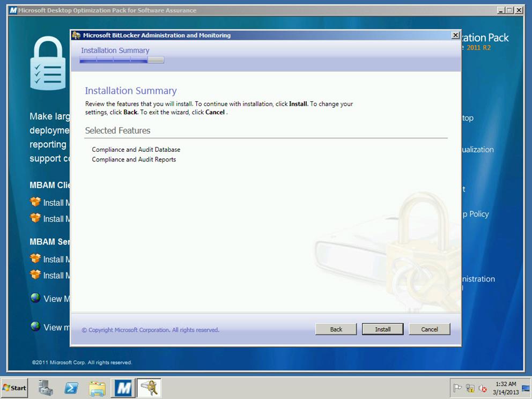
Task: Select the Compliance and Audit Reports feature text
Action: (x=134, y=159)
